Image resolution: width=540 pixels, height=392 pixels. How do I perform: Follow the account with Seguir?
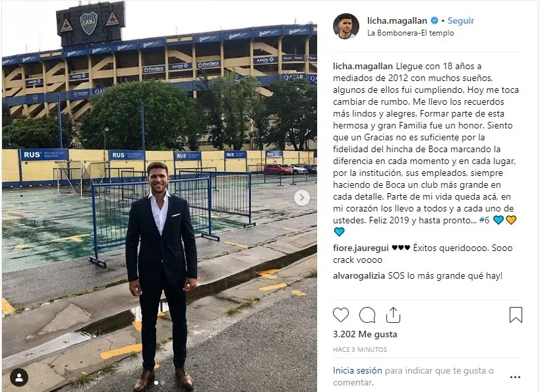click(x=461, y=20)
